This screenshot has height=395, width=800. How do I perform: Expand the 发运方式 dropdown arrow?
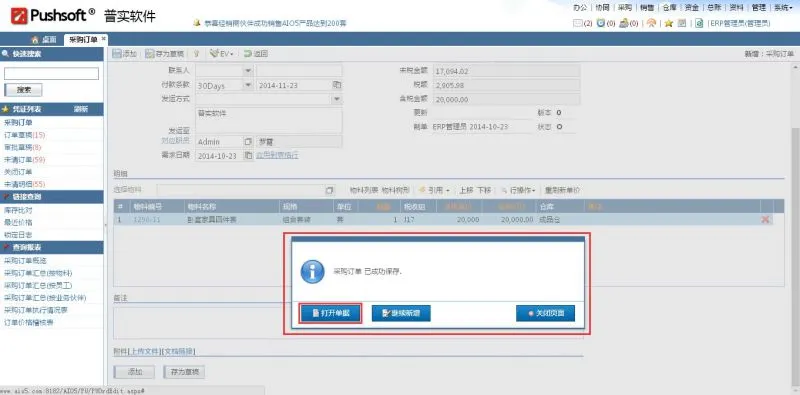[x=337, y=99]
